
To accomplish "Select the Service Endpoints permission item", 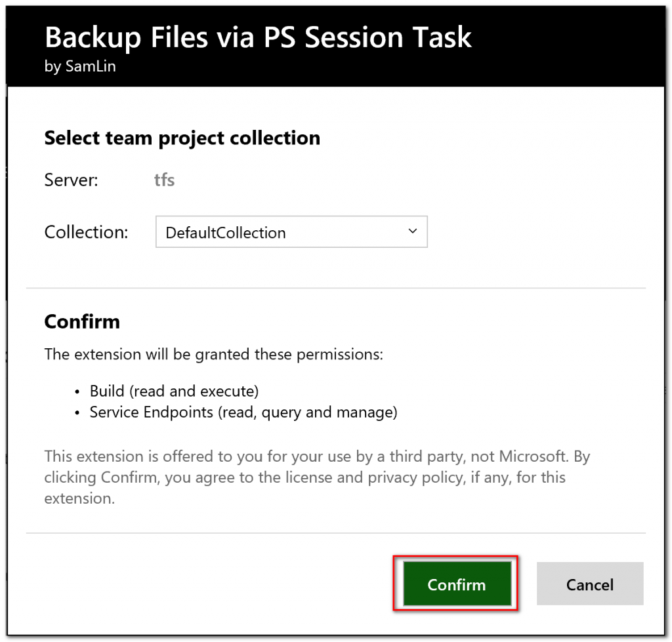I will pyautogui.click(x=243, y=412).
